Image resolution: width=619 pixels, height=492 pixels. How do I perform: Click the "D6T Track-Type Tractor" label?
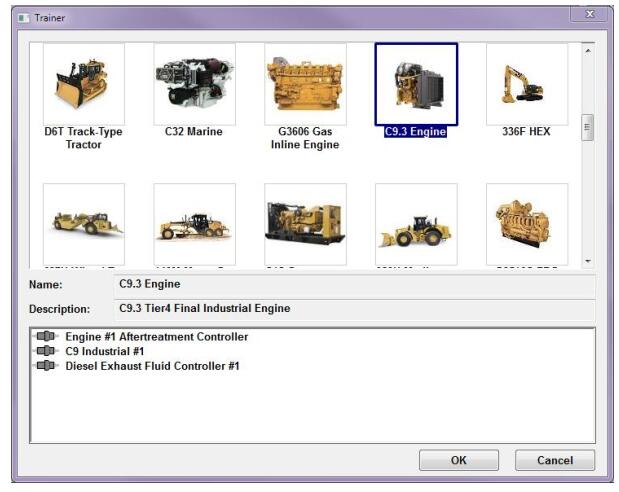pos(83,138)
